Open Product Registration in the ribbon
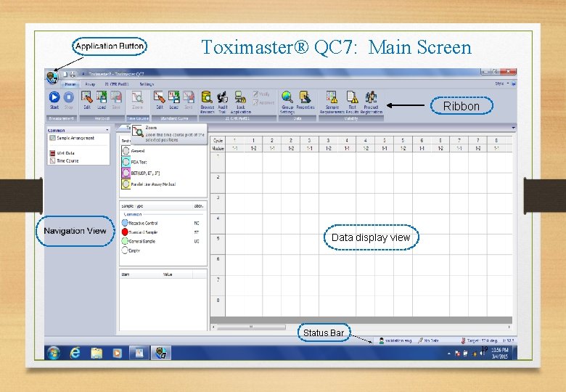The width and height of the screenshot is (566, 392). click(x=371, y=102)
